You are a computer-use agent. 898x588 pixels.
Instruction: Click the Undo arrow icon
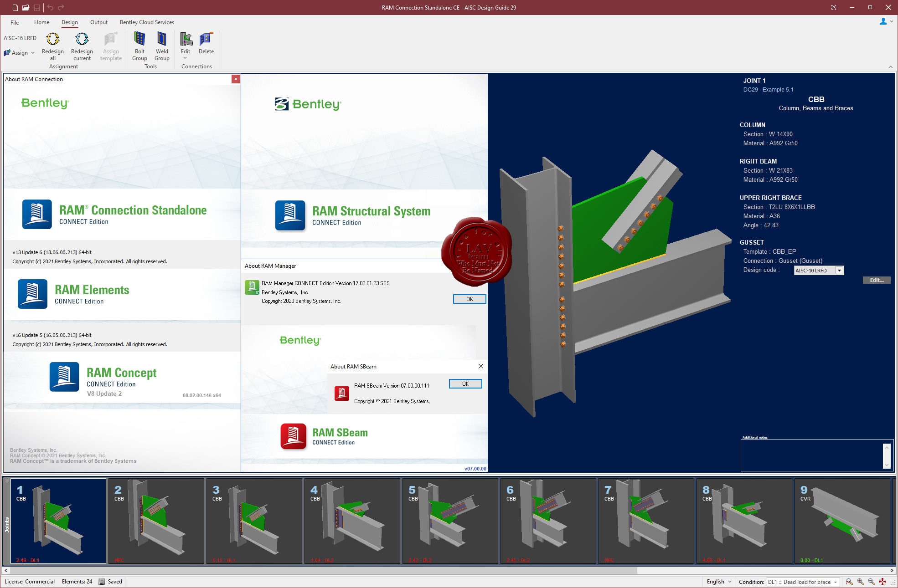click(x=50, y=7)
